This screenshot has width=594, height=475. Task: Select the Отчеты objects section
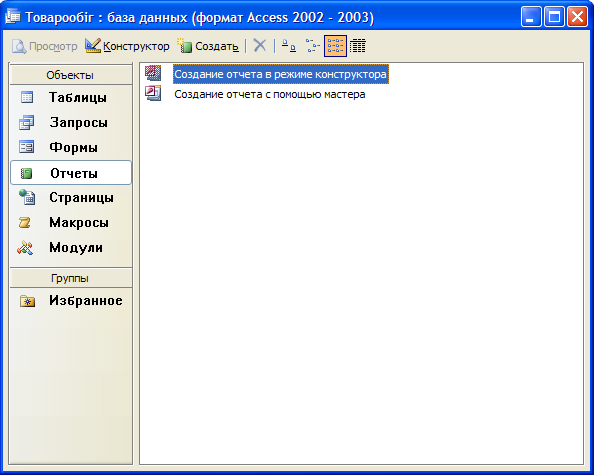(x=71, y=173)
